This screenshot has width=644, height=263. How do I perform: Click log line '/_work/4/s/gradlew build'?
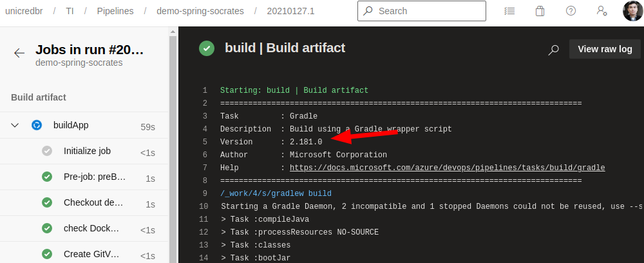276,193
